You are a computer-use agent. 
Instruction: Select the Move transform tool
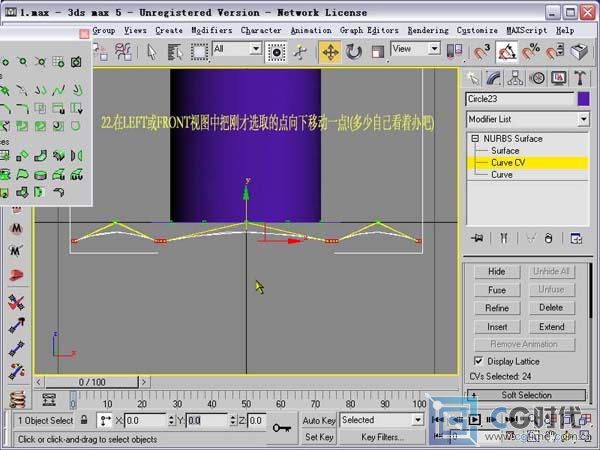tap(330, 52)
